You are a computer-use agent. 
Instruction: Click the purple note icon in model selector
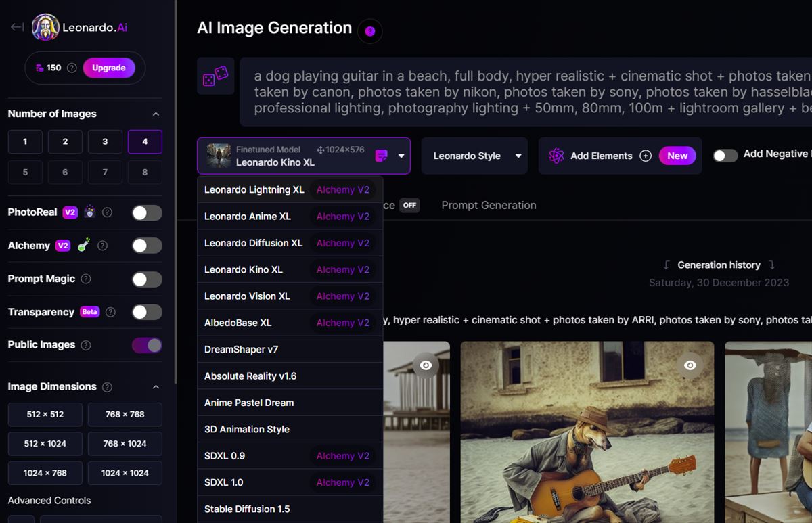[x=382, y=156]
